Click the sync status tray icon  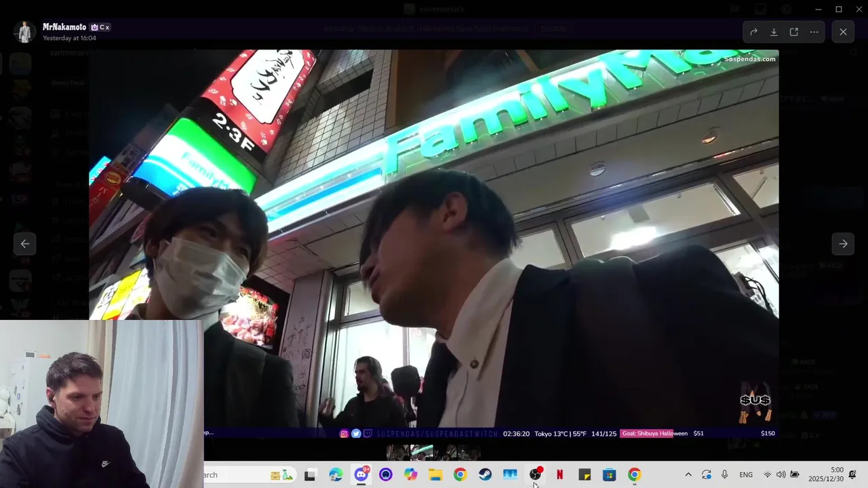tap(707, 475)
